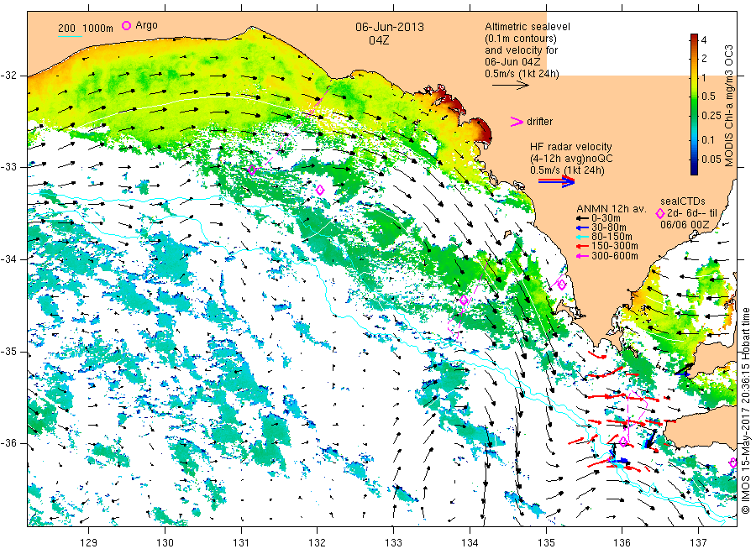Click the diamond marker near 131.1E 33S
756x554 pixels.
252,170
